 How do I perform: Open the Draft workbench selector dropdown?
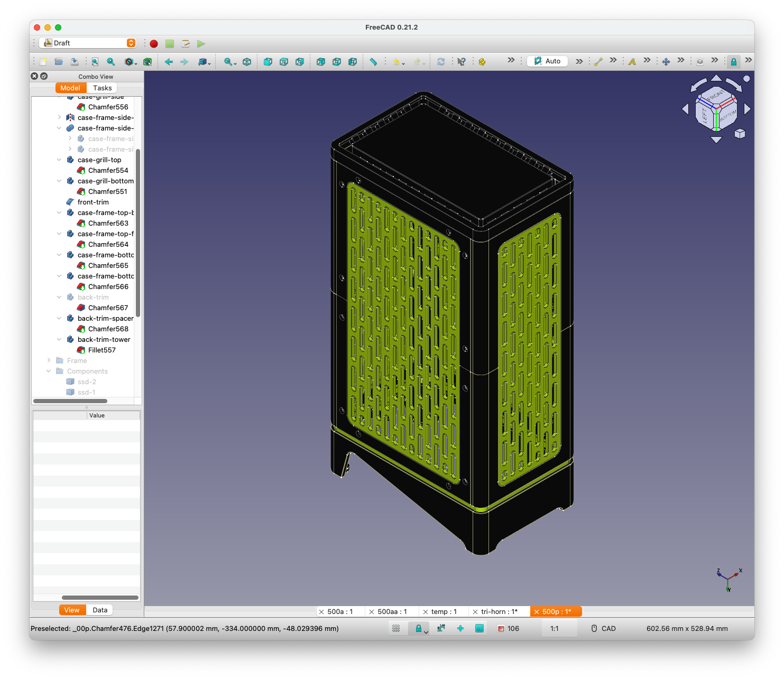[x=88, y=43]
